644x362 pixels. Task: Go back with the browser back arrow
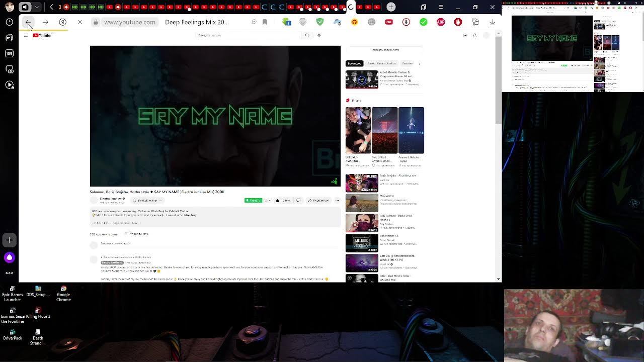point(28,22)
